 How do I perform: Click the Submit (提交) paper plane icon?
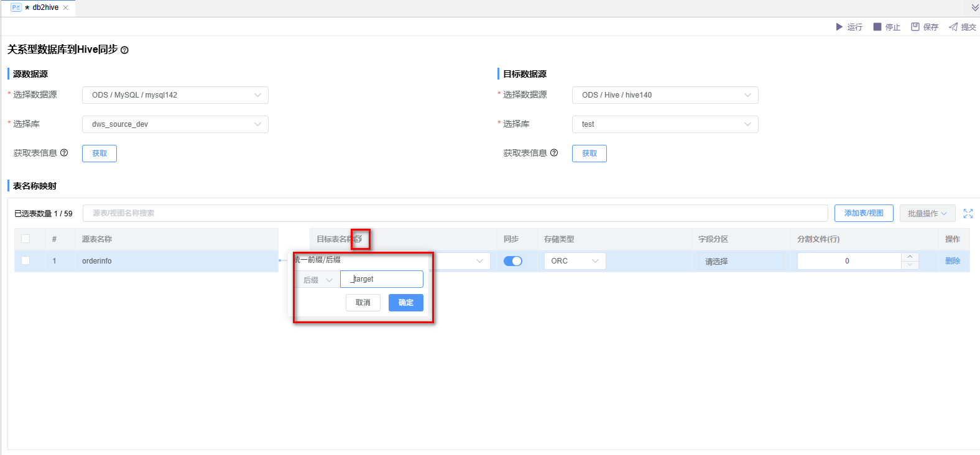click(x=953, y=27)
